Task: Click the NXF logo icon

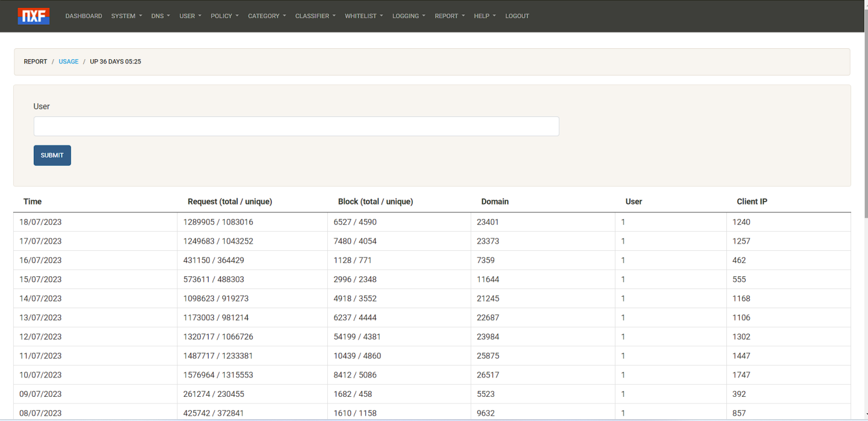Action: coord(34,16)
